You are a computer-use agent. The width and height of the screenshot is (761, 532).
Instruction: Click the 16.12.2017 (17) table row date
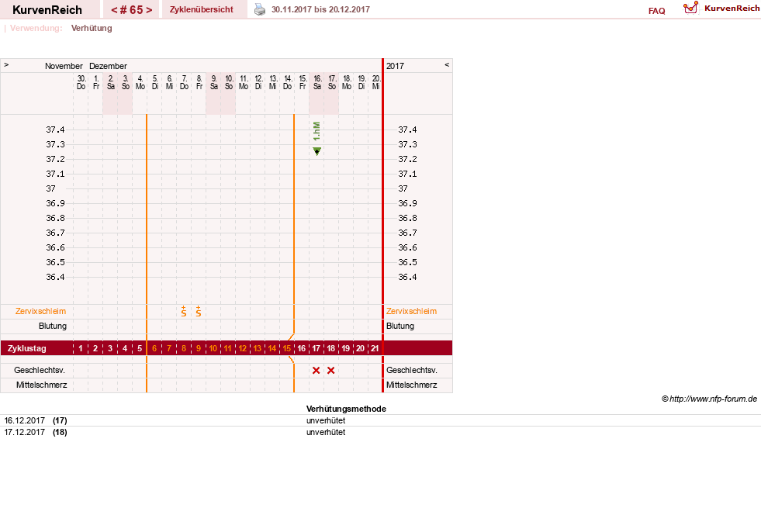(36, 420)
